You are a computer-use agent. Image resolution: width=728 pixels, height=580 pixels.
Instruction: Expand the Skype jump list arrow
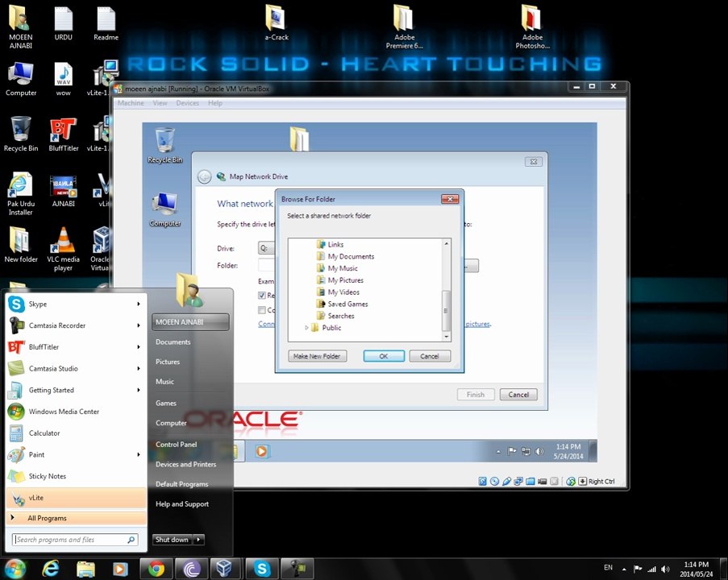[139, 304]
